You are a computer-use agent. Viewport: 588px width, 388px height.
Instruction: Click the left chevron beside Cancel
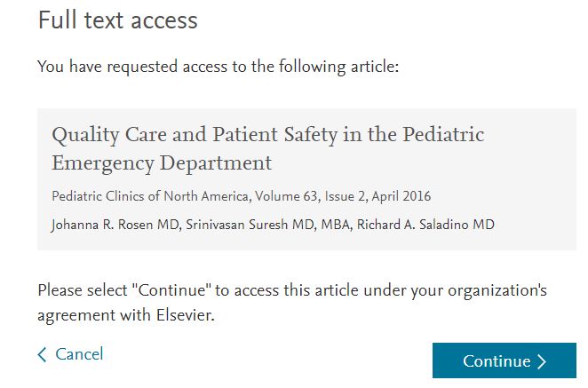[42, 354]
